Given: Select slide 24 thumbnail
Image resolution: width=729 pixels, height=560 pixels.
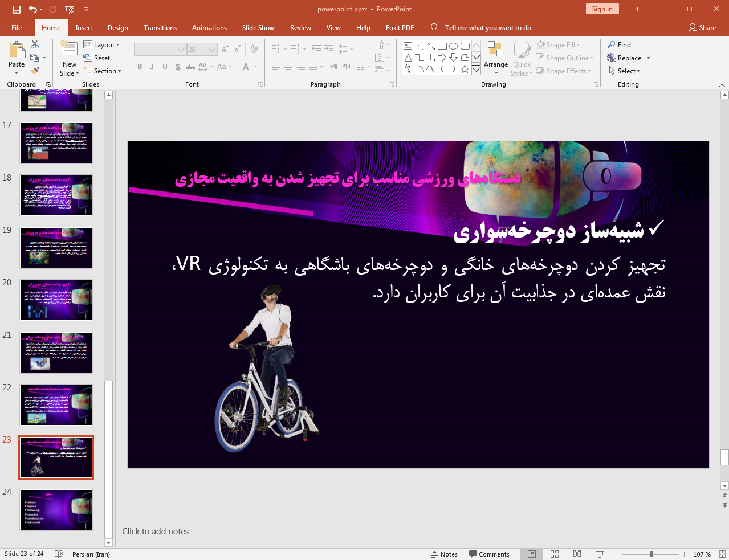Looking at the screenshot, I should click(56, 510).
